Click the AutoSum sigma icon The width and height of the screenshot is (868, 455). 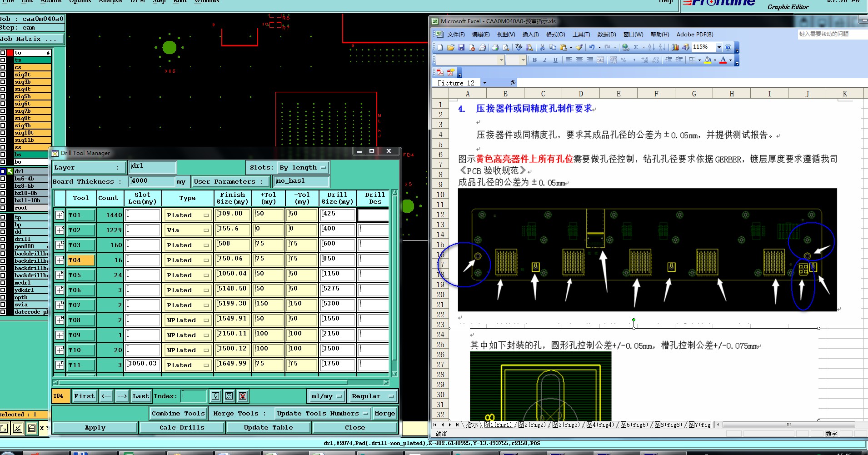636,47
